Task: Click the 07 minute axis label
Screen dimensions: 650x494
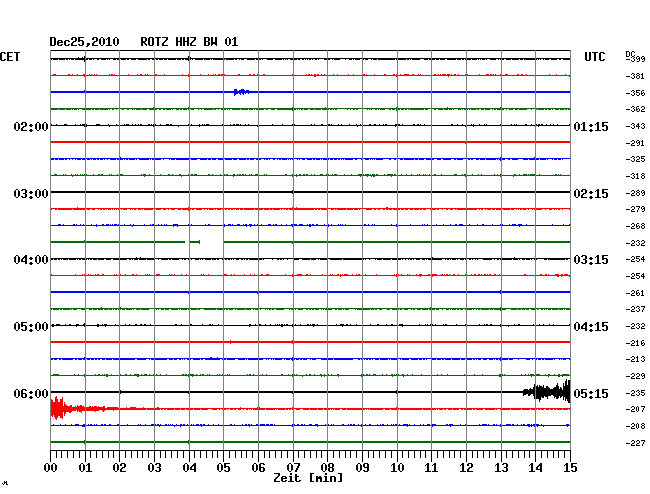Action: (x=293, y=468)
